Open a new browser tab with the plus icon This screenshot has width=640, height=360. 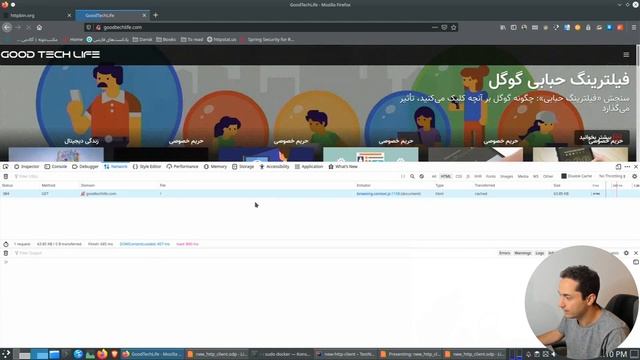point(156,15)
